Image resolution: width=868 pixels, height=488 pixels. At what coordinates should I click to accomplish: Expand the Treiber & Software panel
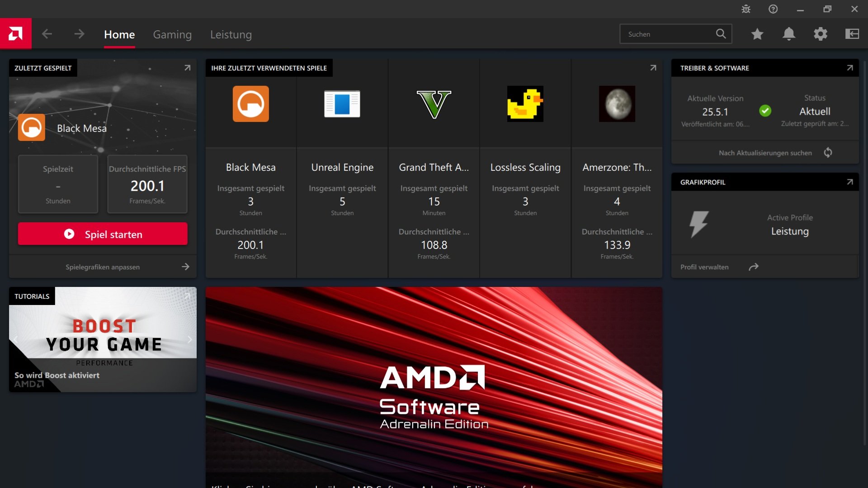(850, 68)
